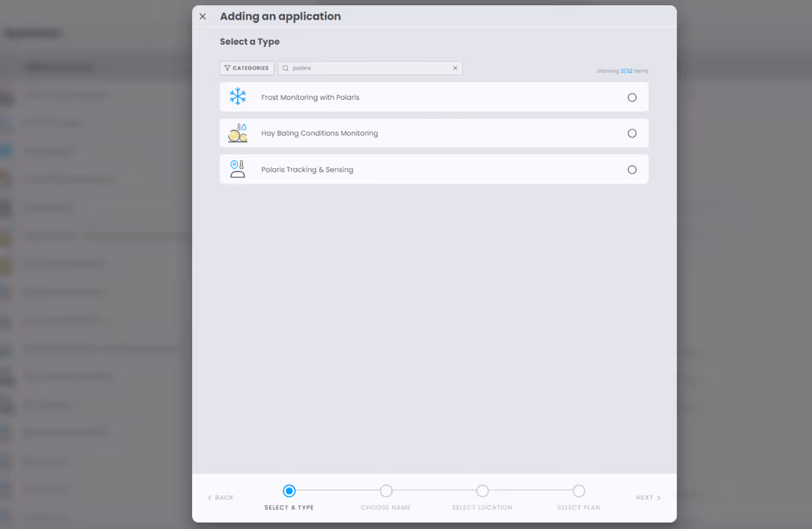
Task: Click the Hay Baling Conditions Monitoring label
Action: click(320, 133)
